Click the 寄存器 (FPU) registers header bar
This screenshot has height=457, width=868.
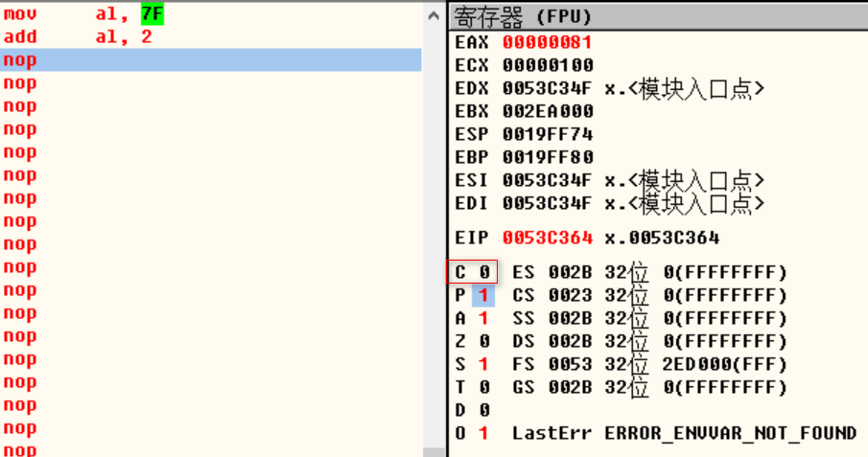[659, 16]
